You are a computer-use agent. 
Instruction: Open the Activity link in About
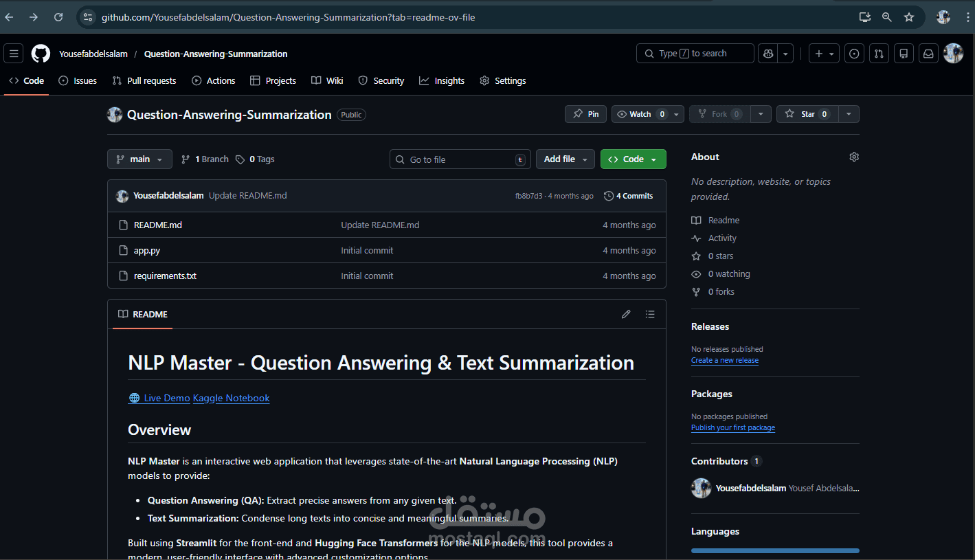pyautogui.click(x=714, y=238)
